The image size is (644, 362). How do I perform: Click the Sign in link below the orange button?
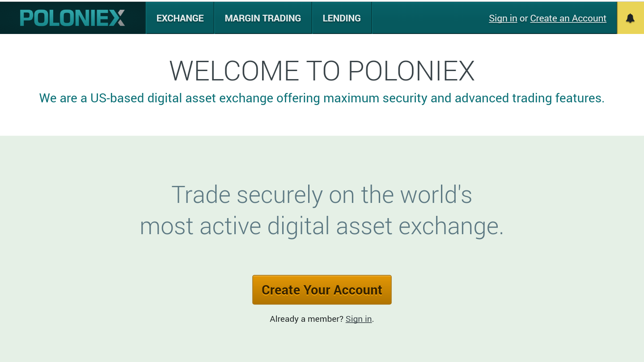point(359,319)
